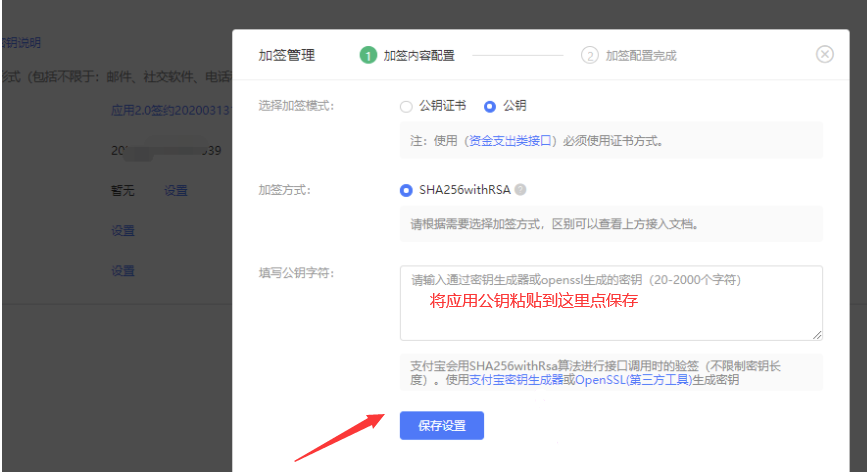Open the OpenSSL(第三方工具) link
Viewport: 867px width, 472px height.
634,380
